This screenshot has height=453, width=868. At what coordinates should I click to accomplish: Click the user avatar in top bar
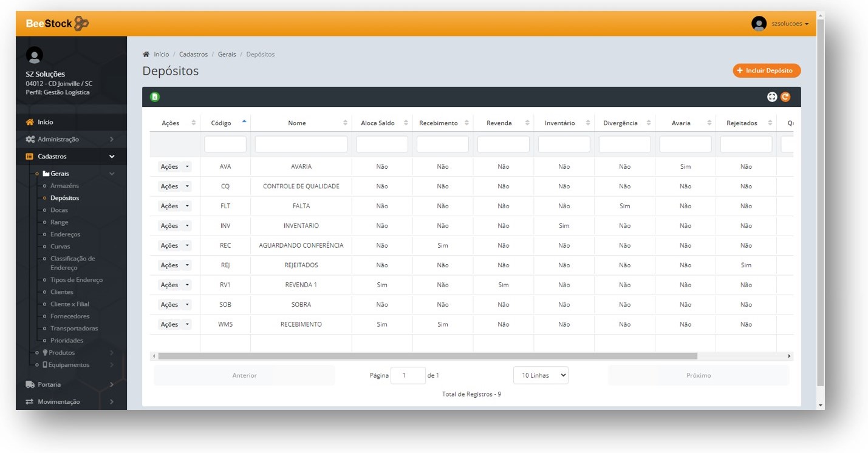tap(759, 24)
